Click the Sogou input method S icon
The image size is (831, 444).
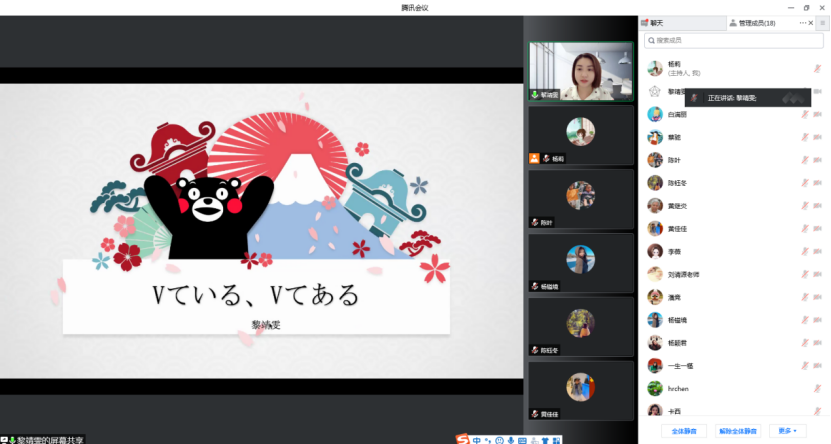(x=462, y=438)
